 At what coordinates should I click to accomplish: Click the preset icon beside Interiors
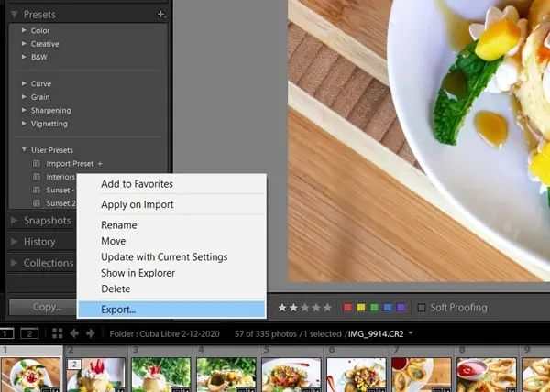(x=37, y=177)
